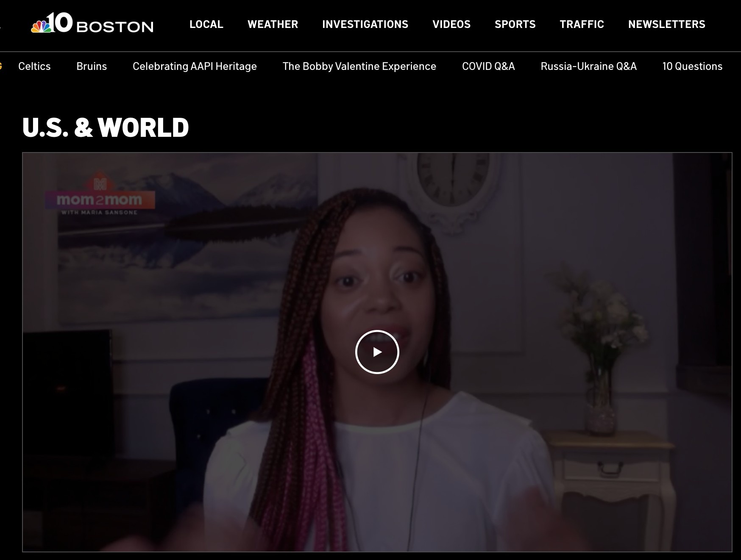Open the Sports menu
Image resolution: width=741 pixels, height=560 pixels.
click(515, 24)
